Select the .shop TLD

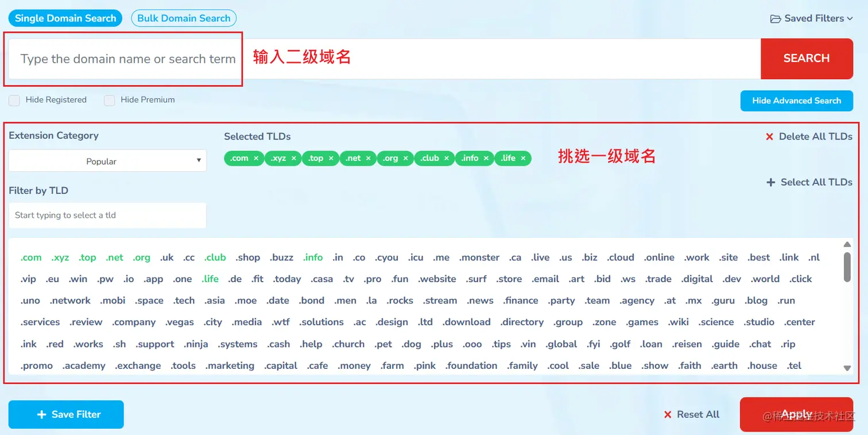[247, 257]
